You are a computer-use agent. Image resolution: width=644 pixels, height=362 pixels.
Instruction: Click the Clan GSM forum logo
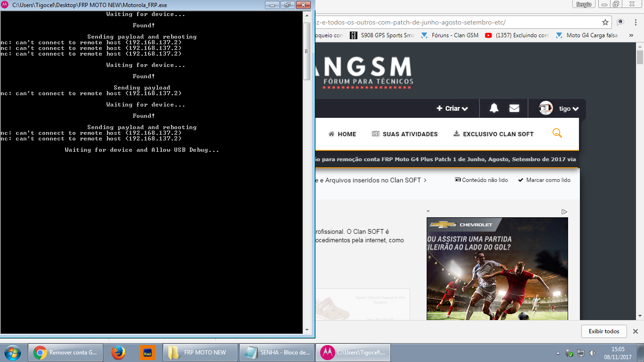[364, 72]
